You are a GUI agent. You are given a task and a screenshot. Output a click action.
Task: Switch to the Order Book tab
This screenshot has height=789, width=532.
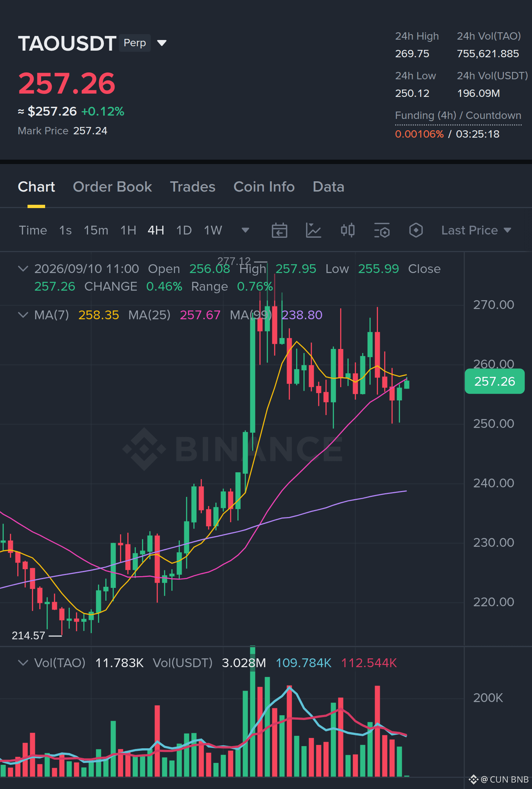click(x=112, y=187)
